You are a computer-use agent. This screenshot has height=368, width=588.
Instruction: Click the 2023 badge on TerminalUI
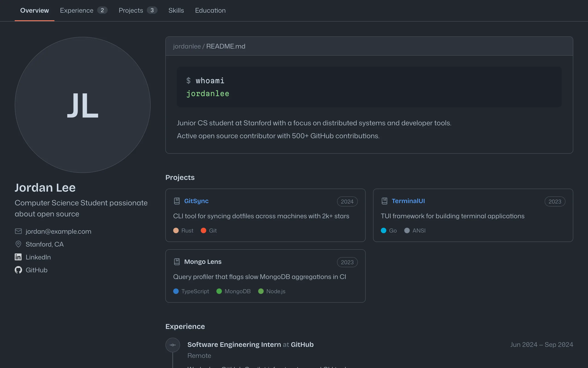tap(555, 201)
